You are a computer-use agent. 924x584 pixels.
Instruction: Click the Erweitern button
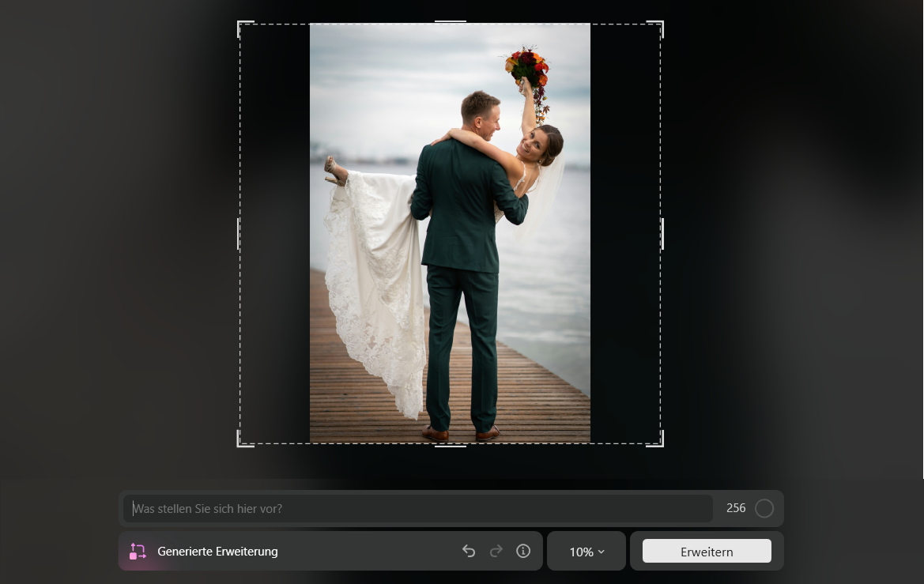pos(707,551)
